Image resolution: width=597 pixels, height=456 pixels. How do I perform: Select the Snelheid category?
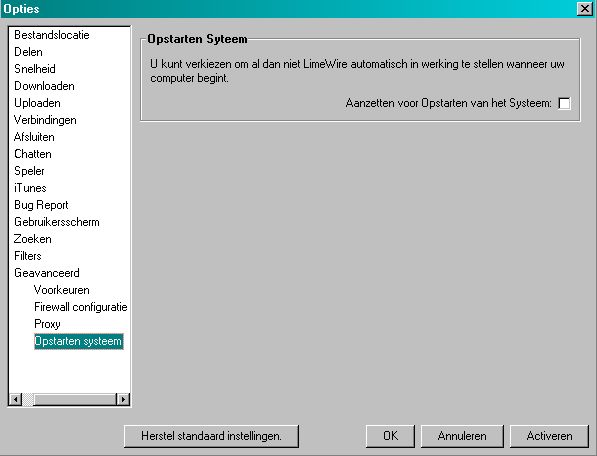35,69
